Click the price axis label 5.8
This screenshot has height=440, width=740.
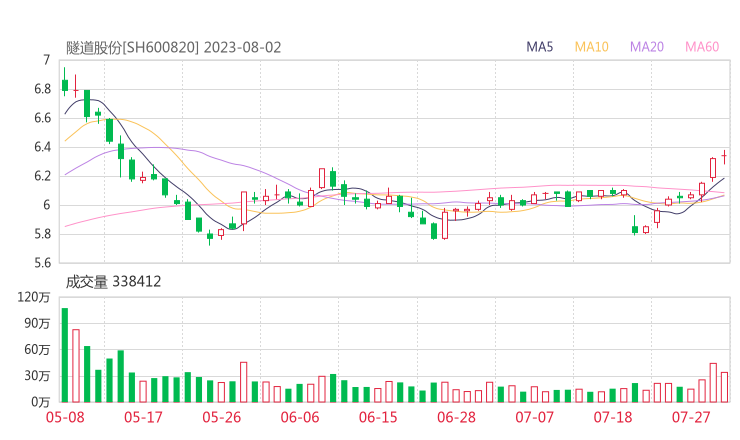point(42,234)
